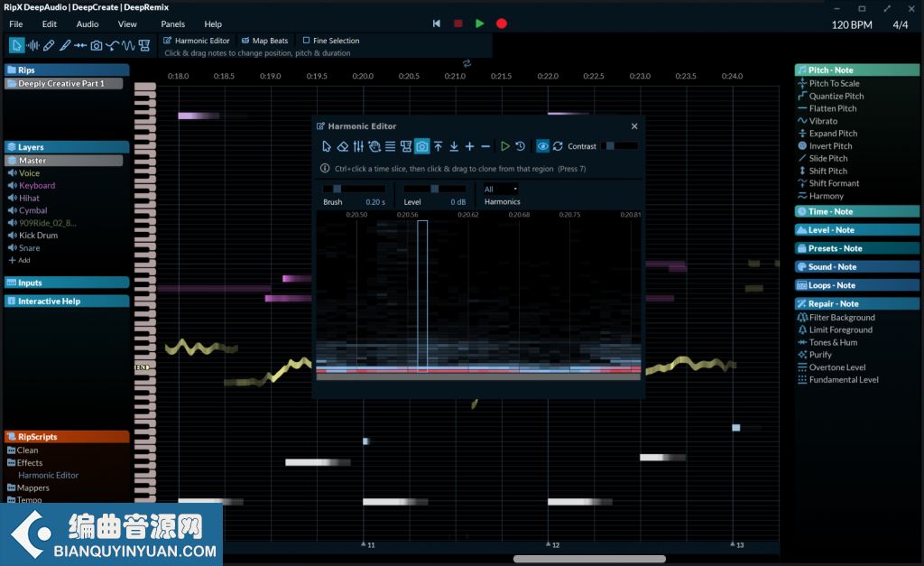Screen dimensions: 924x566
Task: Expand the Sound - Note panel
Action: click(x=857, y=266)
